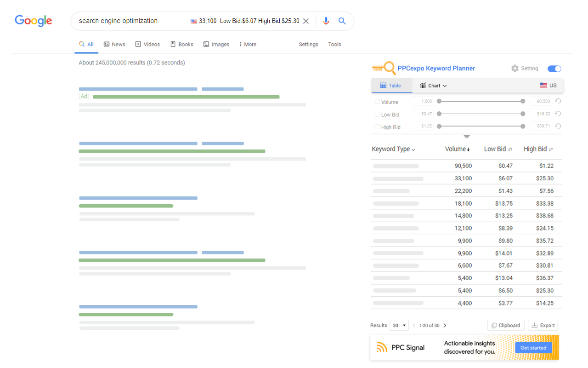This screenshot has width=588, height=368.
Task: Open the More search options menu
Action: [248, 44]
